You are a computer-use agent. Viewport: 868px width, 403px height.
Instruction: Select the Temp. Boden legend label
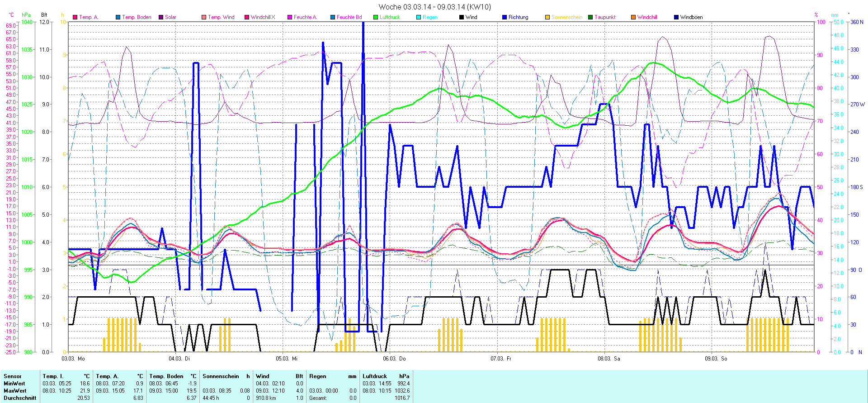(137, 17)
